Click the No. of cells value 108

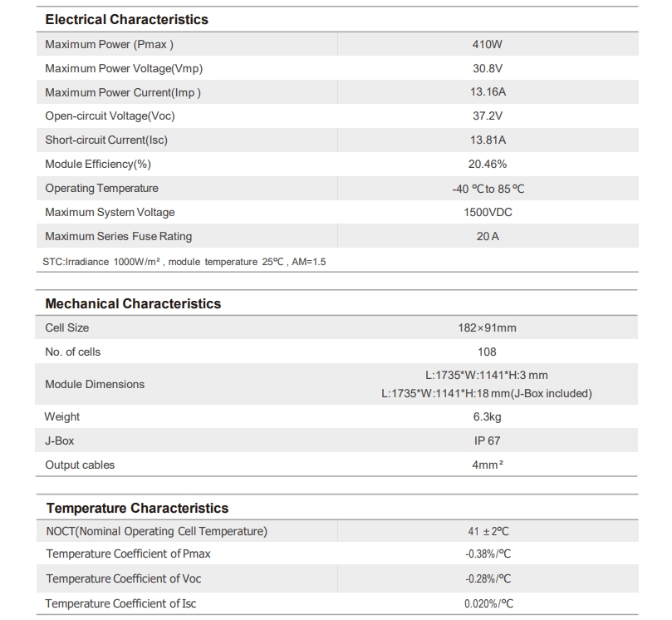pyautogui.click(x=487, y=352)
